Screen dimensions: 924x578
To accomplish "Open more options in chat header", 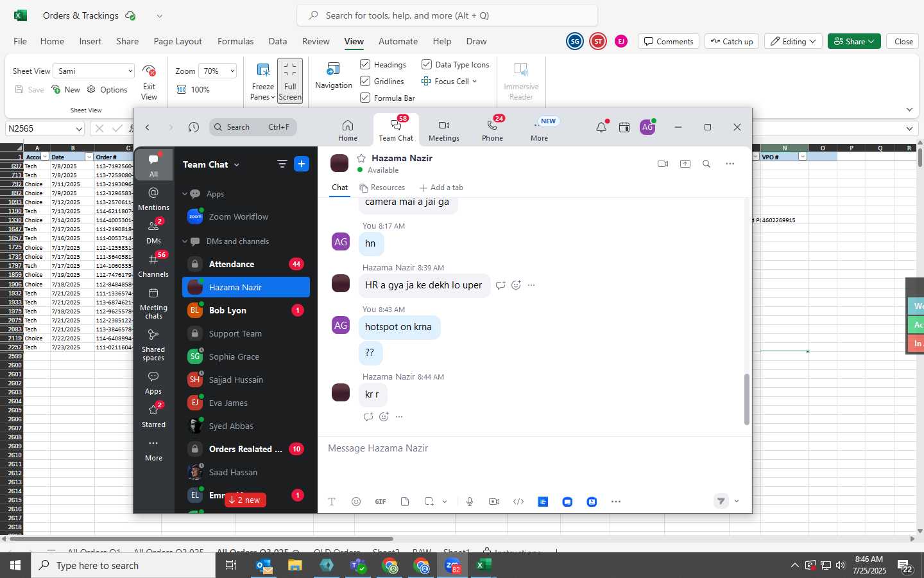I will 730,164.
